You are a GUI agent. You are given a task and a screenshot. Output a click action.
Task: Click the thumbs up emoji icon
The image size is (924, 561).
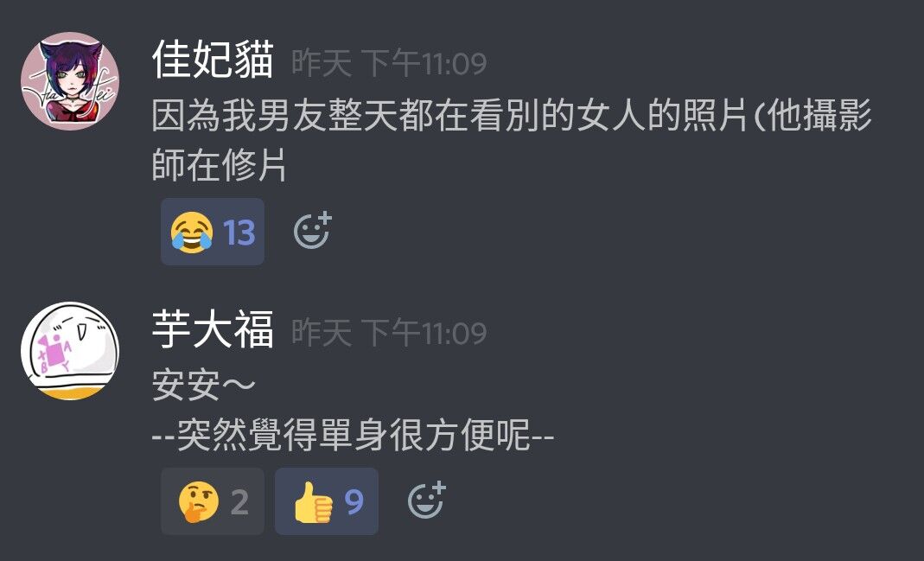pos(313,502)
